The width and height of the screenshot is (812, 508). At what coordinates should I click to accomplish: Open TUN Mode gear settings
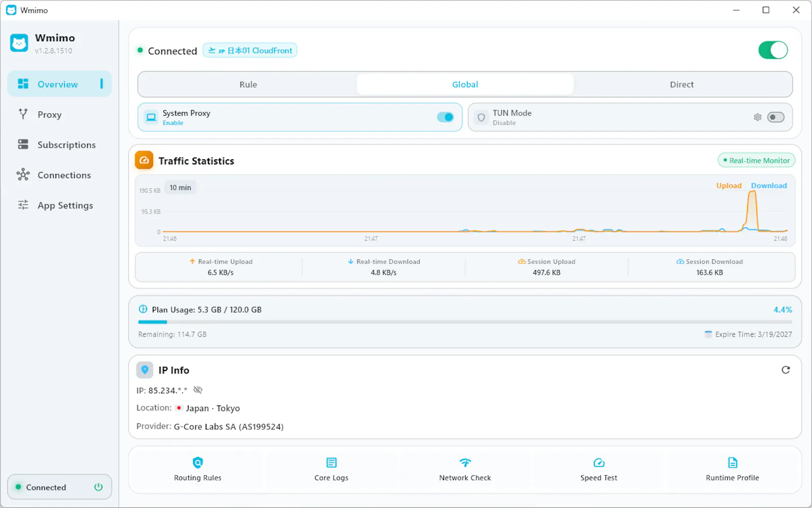(x=757, y=117)
